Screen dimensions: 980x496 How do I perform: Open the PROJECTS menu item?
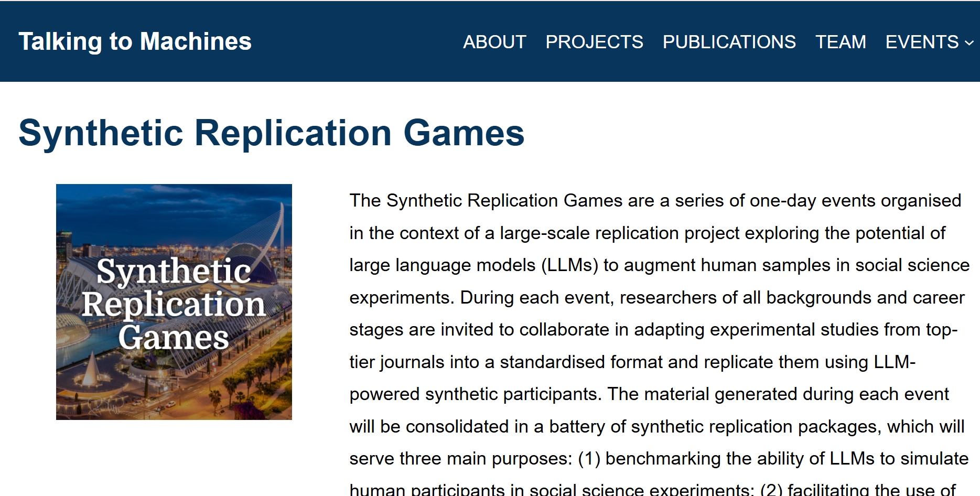point(594,42)
